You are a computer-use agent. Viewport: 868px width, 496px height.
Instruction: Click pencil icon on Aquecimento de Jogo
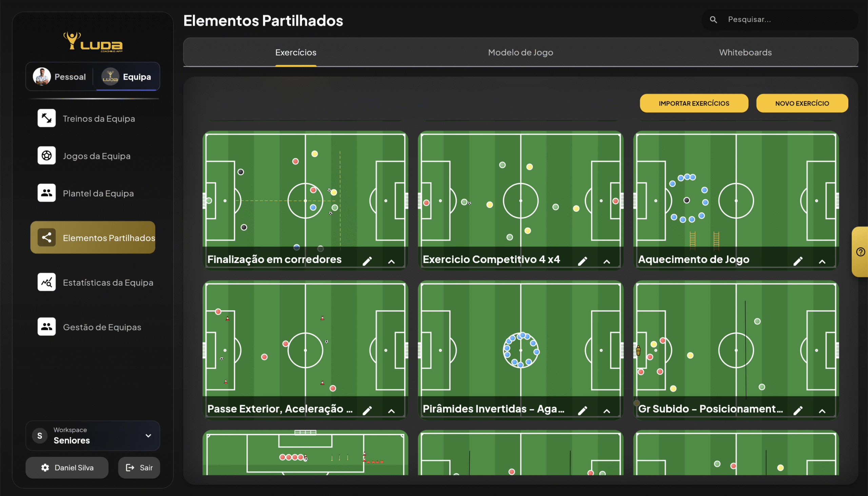(x=798, y=261)
